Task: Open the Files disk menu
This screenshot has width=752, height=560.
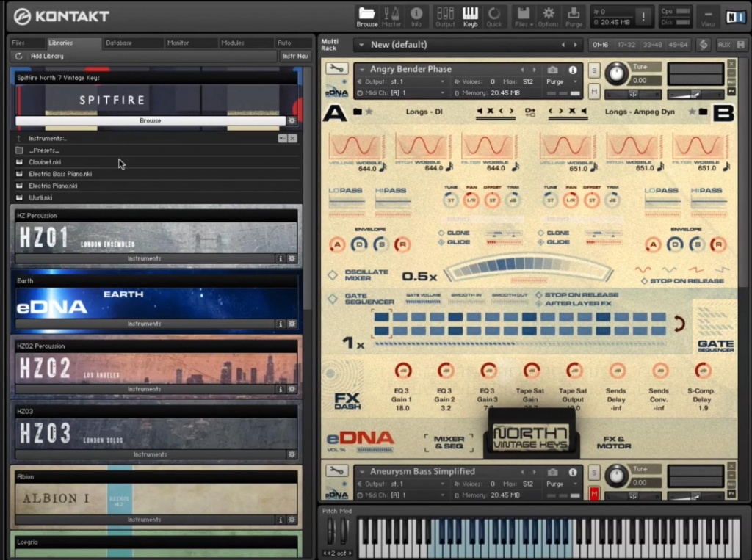Action: pos(524,17)
